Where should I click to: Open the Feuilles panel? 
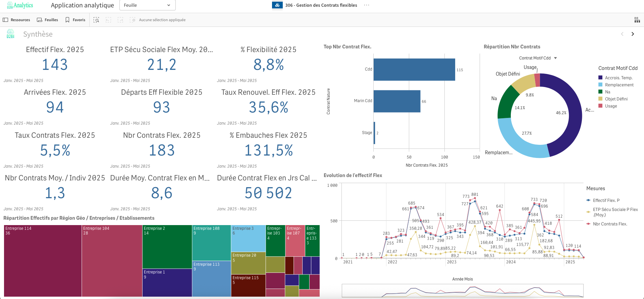click(47, 20)
